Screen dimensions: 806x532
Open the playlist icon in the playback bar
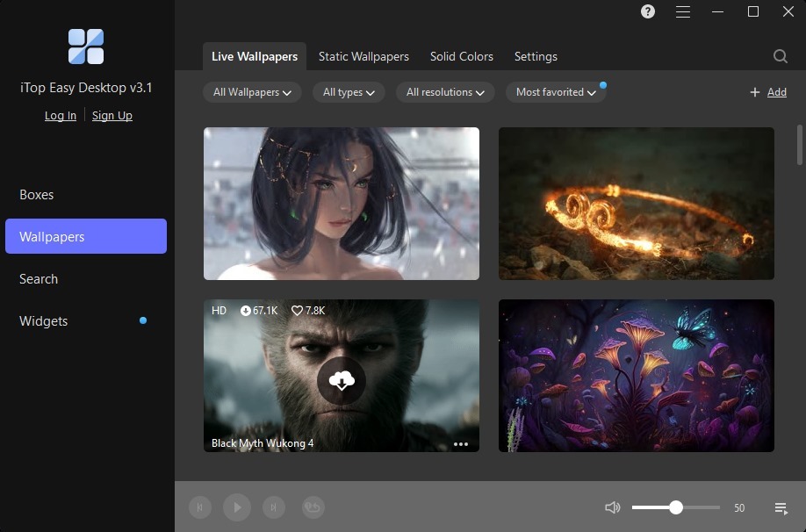point(781,507)
